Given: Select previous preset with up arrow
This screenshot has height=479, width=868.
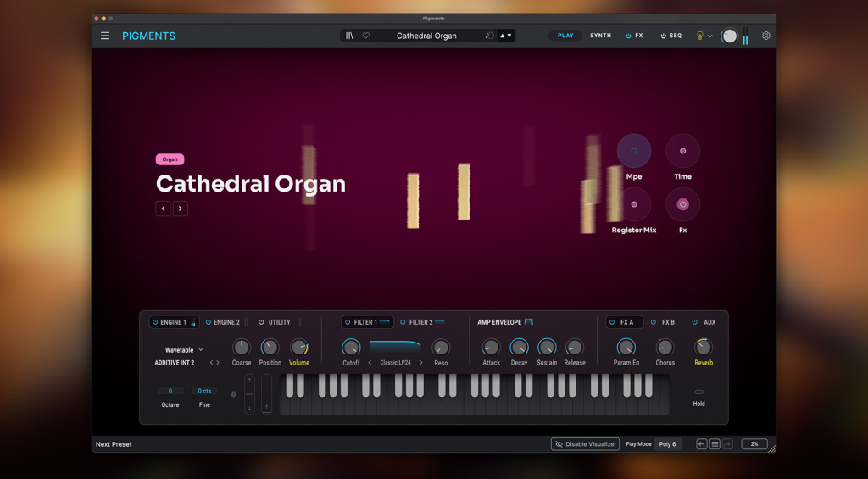Looking at the screenshot, I should (x=502, y=36).
